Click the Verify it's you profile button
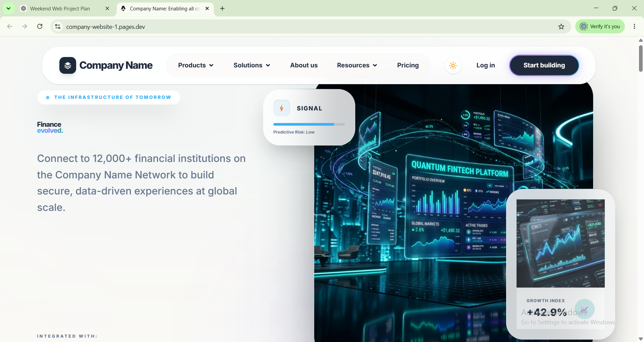644x342 pixels. click(600, 26)
